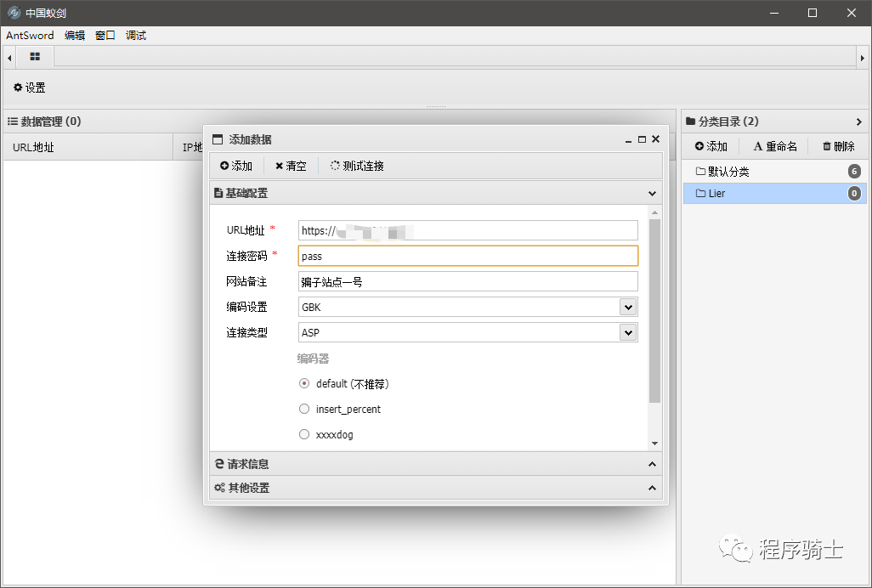
Task: Click 添加 button in the add-data dialog
Action: [x=236, y=166]
